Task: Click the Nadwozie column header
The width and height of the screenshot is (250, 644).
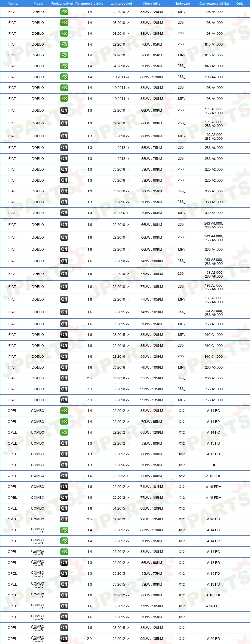Action: pos(182,4)
